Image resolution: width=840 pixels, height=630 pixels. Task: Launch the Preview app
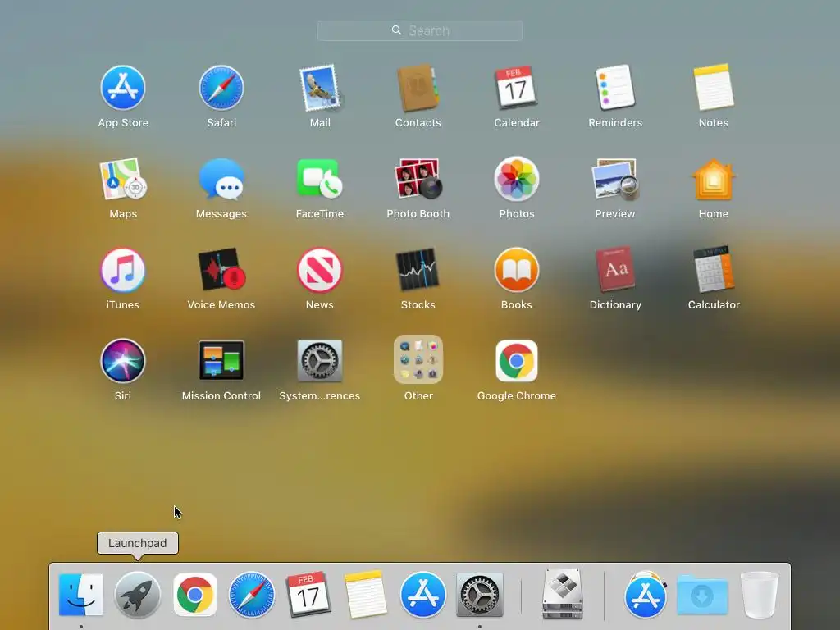tap(615, 179)
